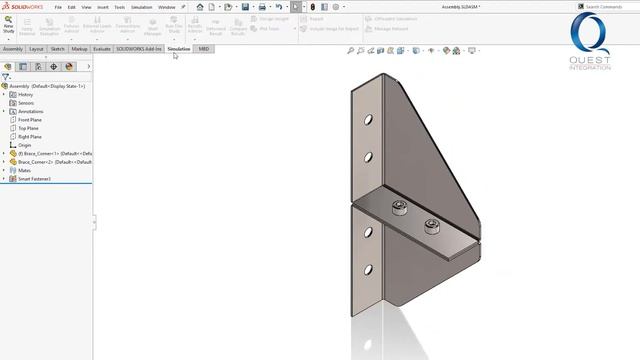Click the Search Commands field
Screen dimensions: 640x360
(x=608, y=7)
